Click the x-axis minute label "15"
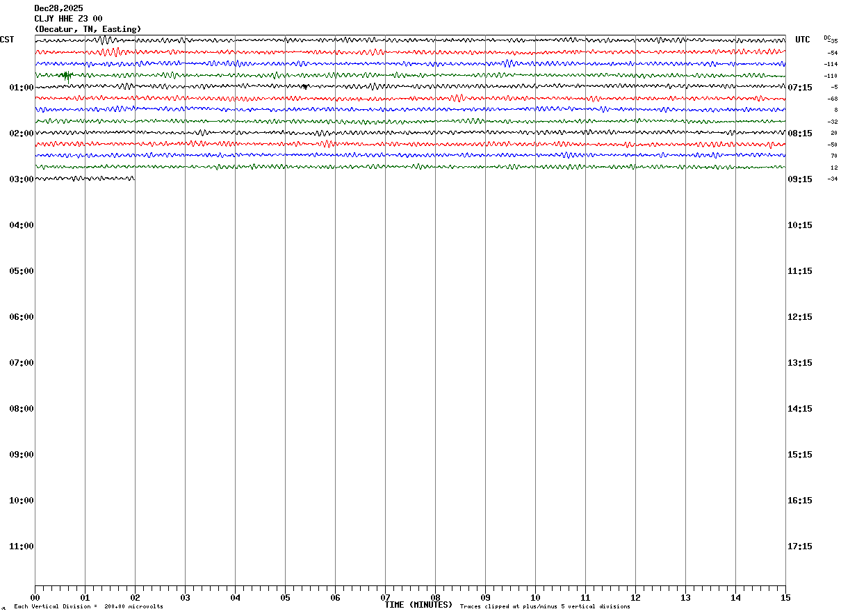Screen dimensions: 841x616 [785, 598]
